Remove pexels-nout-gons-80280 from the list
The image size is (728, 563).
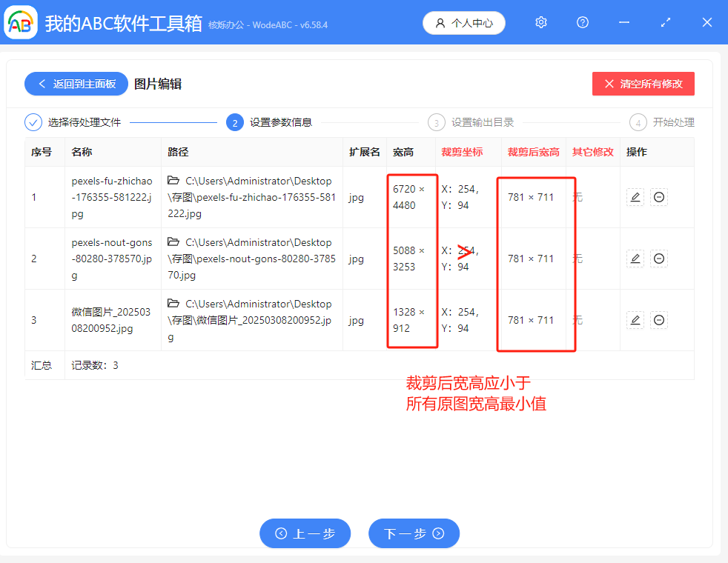659,258
